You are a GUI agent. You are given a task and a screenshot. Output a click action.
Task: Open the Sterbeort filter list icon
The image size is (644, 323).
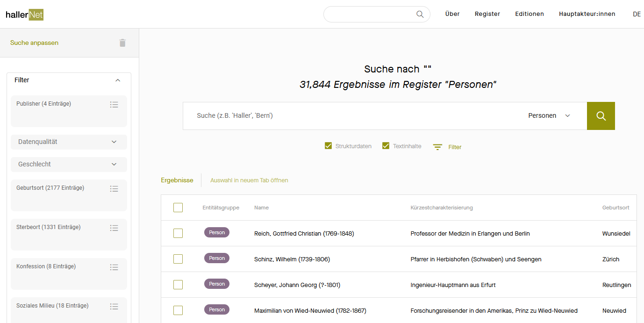pyautogui.click(x=114, y=228)
